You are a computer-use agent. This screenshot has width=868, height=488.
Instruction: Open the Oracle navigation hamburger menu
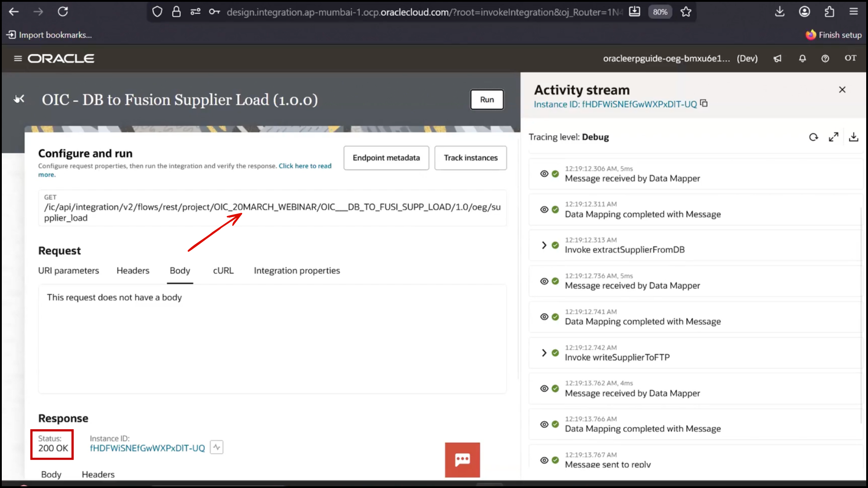pyautogui.click(x=18, y=58)
